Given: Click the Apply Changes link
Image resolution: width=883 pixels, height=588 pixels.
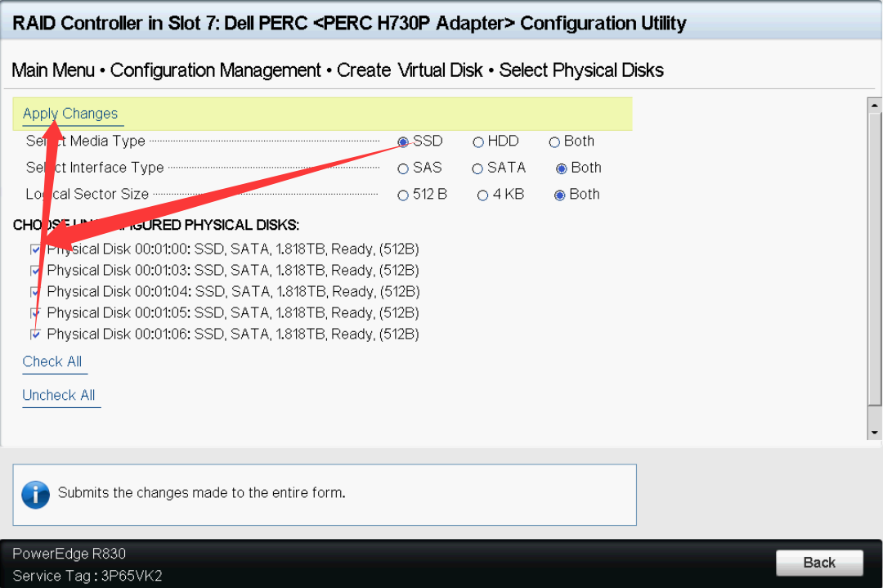Looking at the screenshot, I should point(70,114).
